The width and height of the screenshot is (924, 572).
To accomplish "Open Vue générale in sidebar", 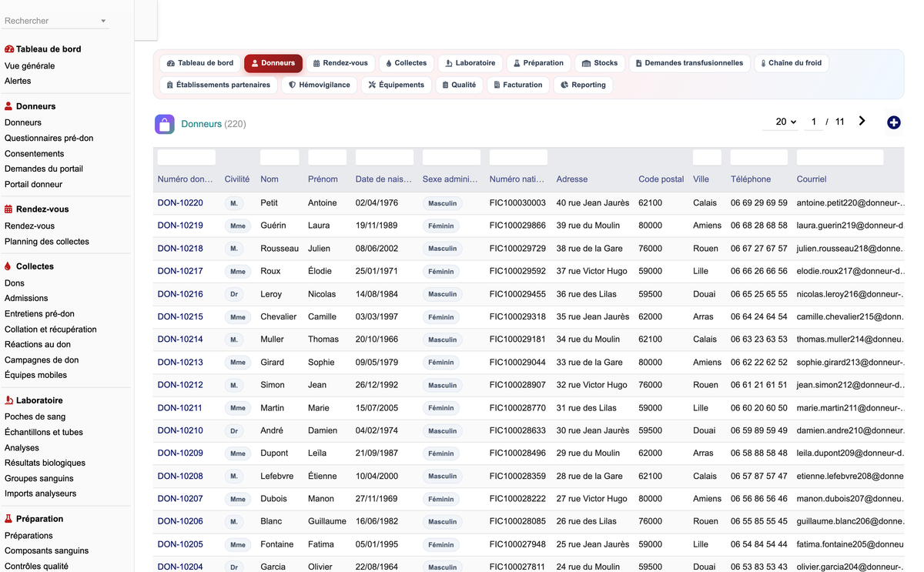I will pos(29,66).
